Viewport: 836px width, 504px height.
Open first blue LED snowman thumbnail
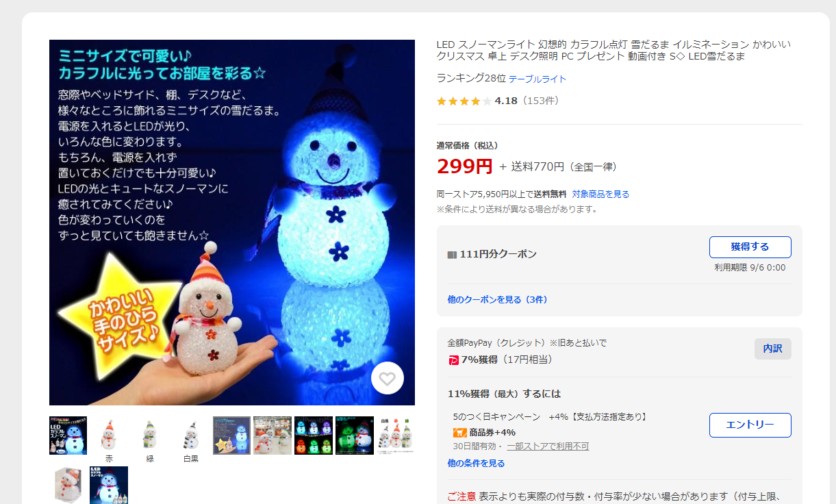(68, 436)
